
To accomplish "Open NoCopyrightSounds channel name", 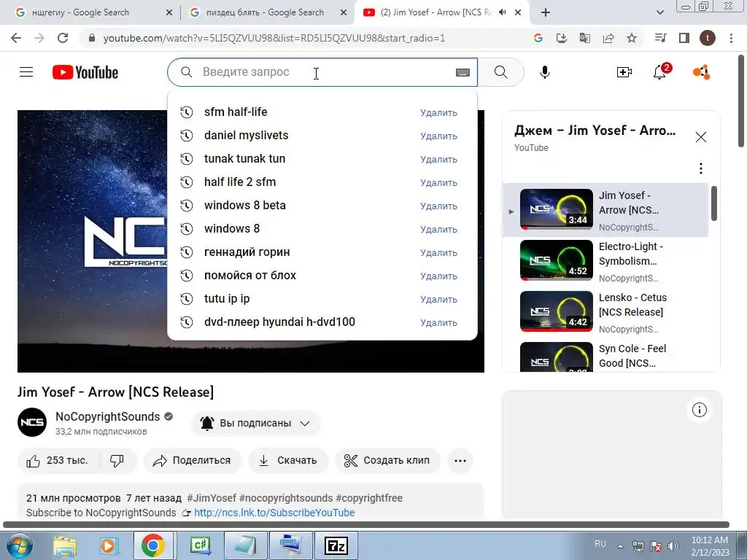I will tap(108, 416).
